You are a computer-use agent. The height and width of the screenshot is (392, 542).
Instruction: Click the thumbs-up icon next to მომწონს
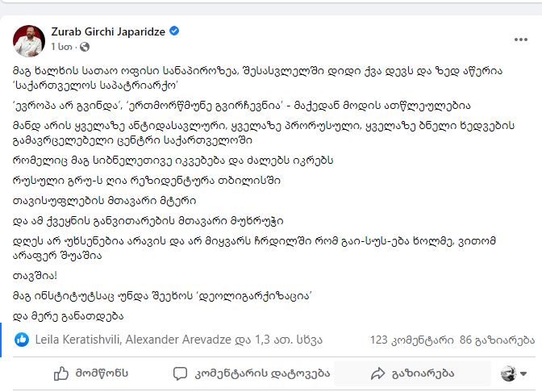(61, 373)
